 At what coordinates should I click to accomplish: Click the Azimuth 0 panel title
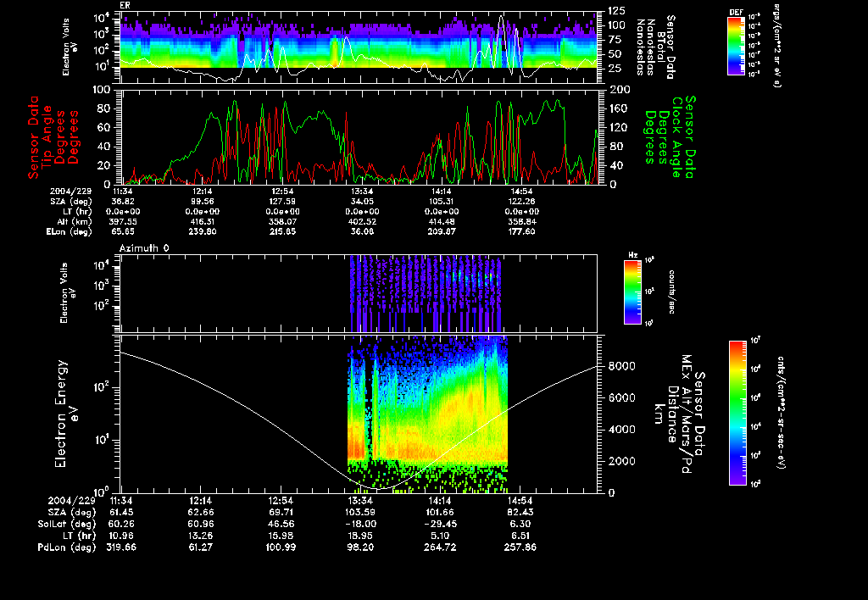(x=144, y=248)
